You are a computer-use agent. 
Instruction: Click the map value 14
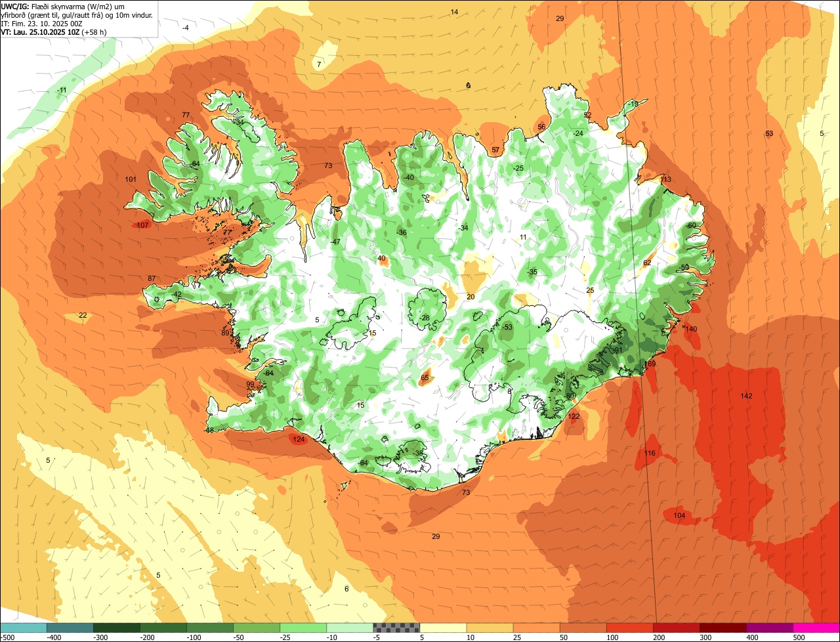454,12
